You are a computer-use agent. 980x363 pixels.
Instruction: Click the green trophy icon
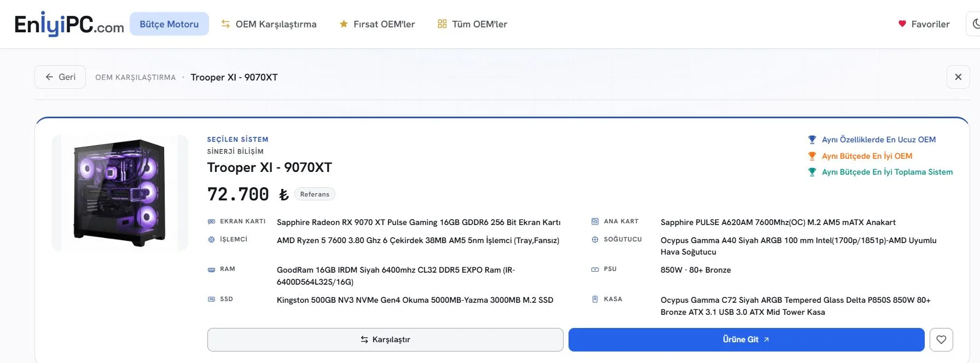pyautogui.click(x=812, y=172)
